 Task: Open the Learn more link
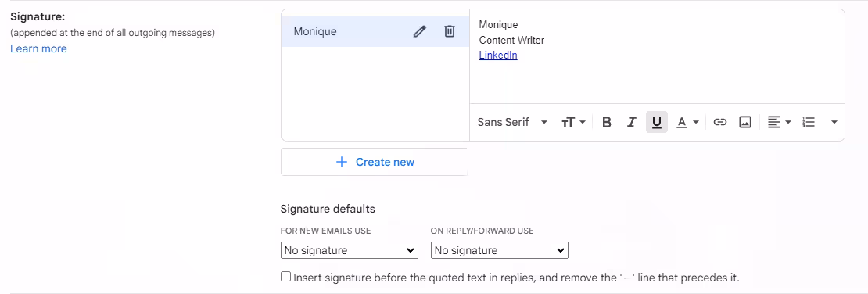point(38,48)
